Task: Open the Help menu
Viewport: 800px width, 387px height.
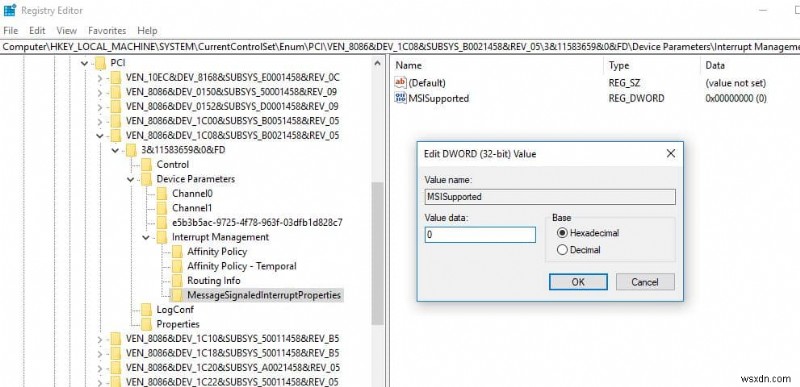Action: tap(147, 31)
